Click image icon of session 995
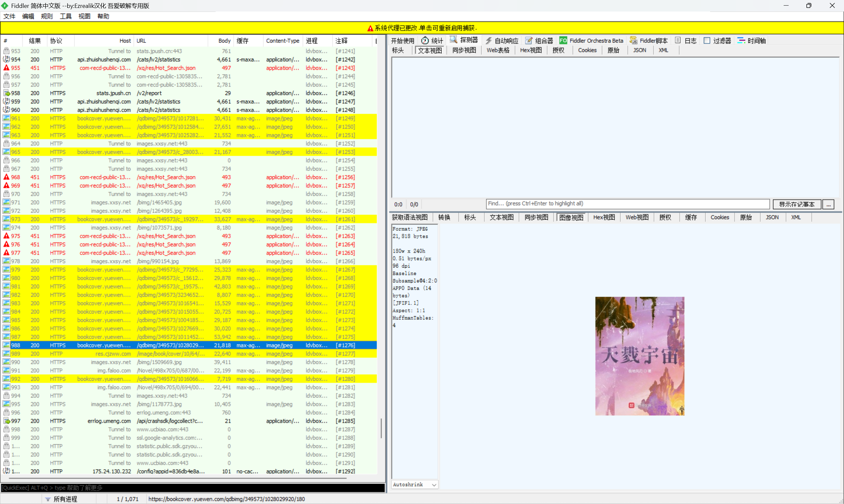Image resolution: width=844 pixels, height=504 pixels. pyautogui.click(x=7, y=404)
